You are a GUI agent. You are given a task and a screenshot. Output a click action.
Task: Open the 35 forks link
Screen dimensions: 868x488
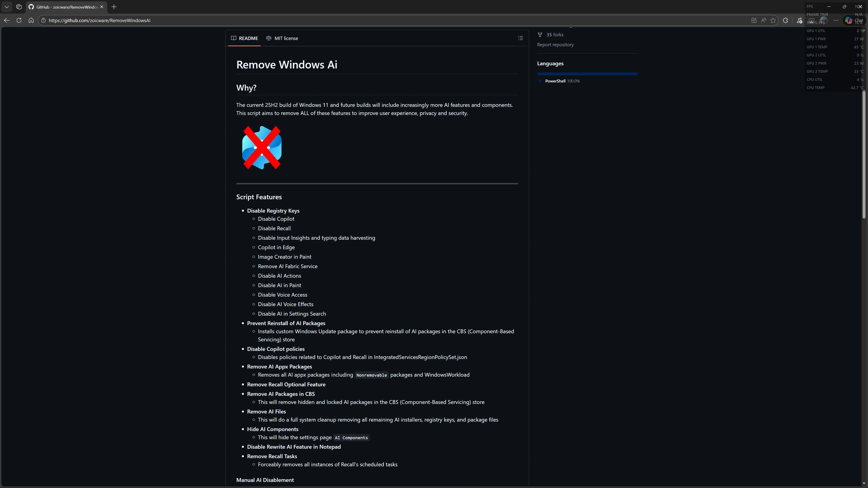(554, 35)
